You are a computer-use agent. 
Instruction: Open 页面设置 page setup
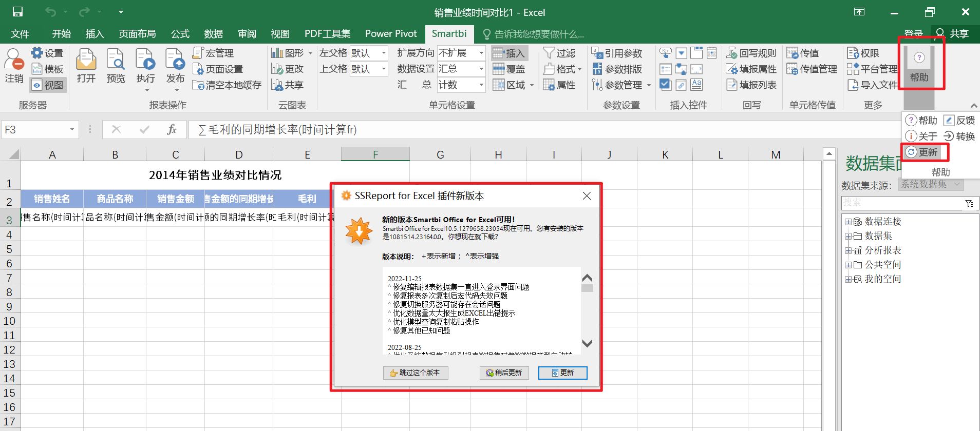218,69
